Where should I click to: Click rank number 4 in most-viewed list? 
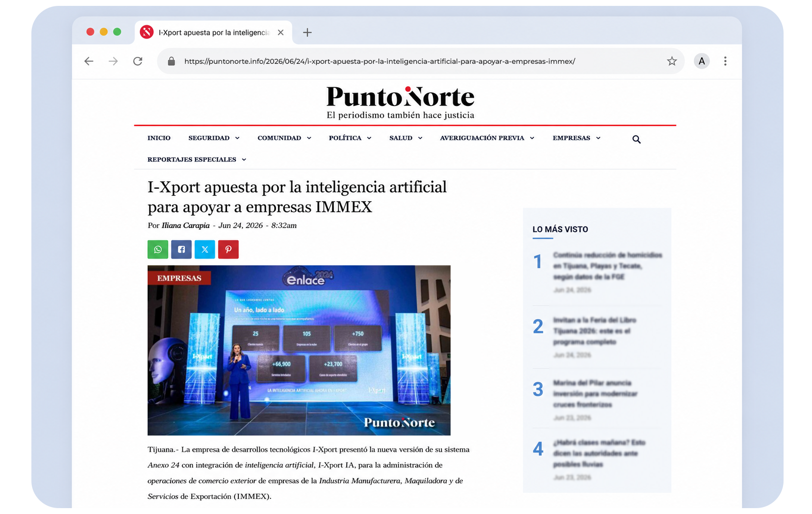tap(538, 449)
